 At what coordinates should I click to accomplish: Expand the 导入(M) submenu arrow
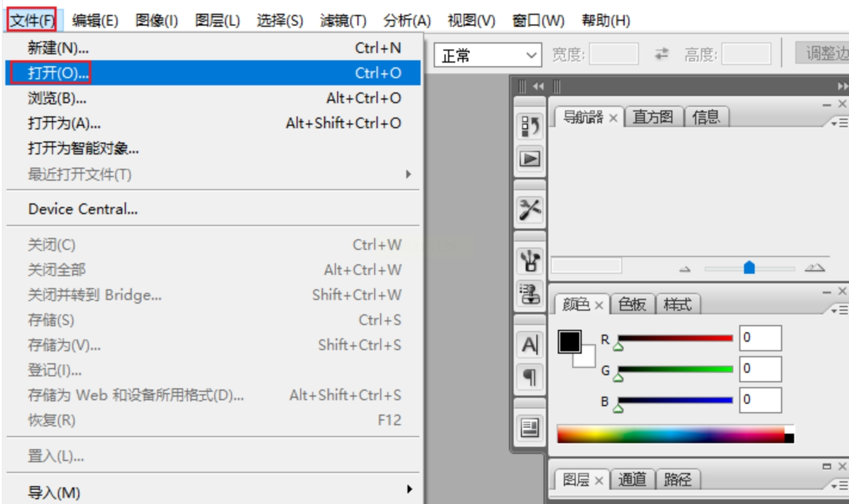409,490
